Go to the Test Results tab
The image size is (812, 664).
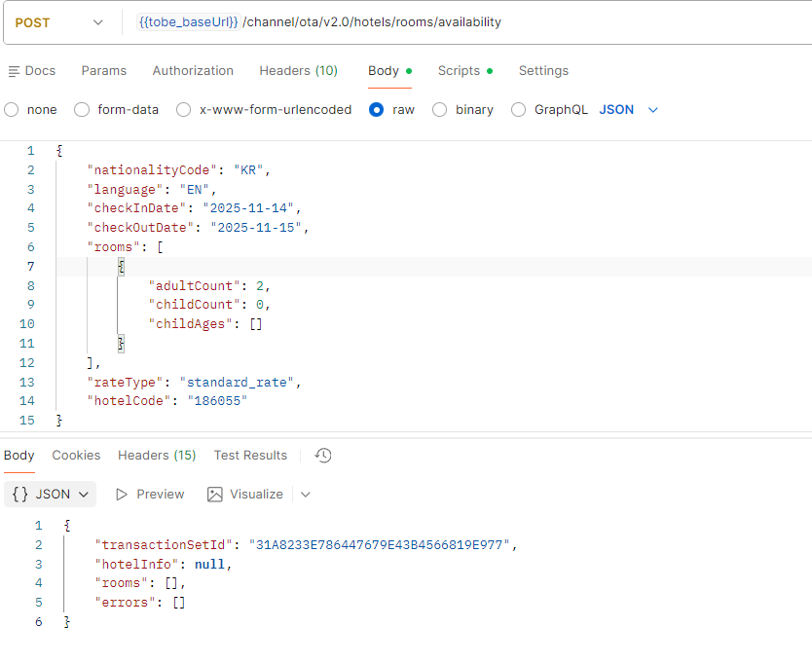[250, 456]
